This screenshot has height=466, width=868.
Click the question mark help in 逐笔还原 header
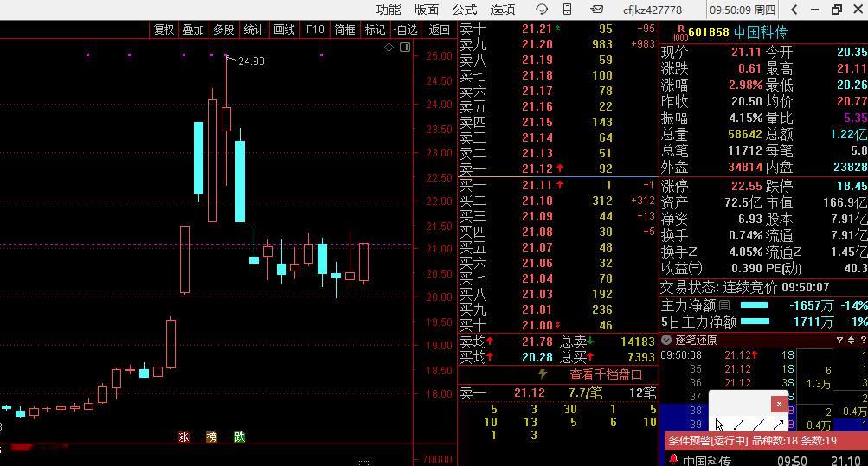tap(864, 340)
